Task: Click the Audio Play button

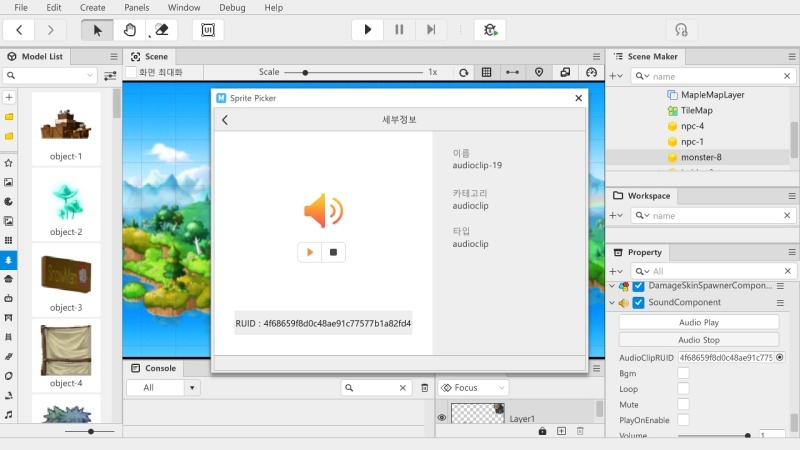Action: [698, 322]
